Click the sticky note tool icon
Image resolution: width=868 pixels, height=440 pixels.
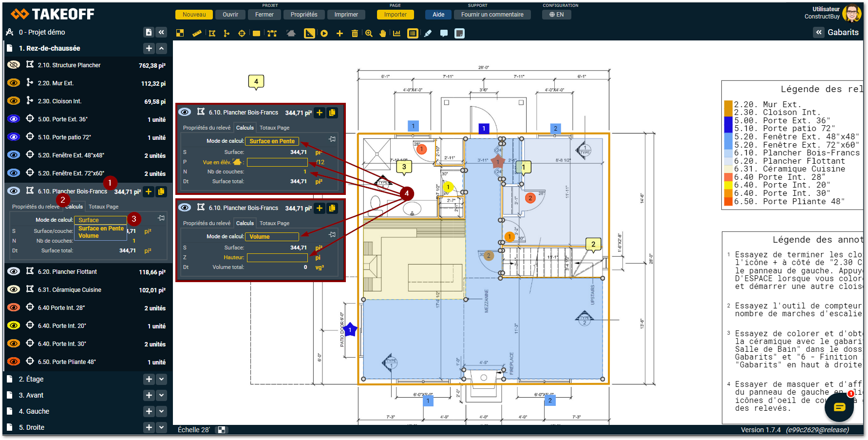coord(459,34)
